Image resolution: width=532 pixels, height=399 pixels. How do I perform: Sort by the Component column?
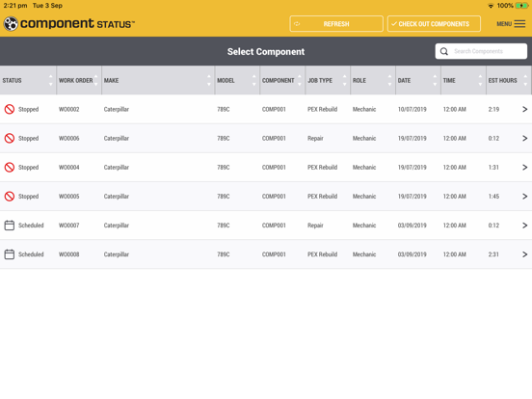282,80
